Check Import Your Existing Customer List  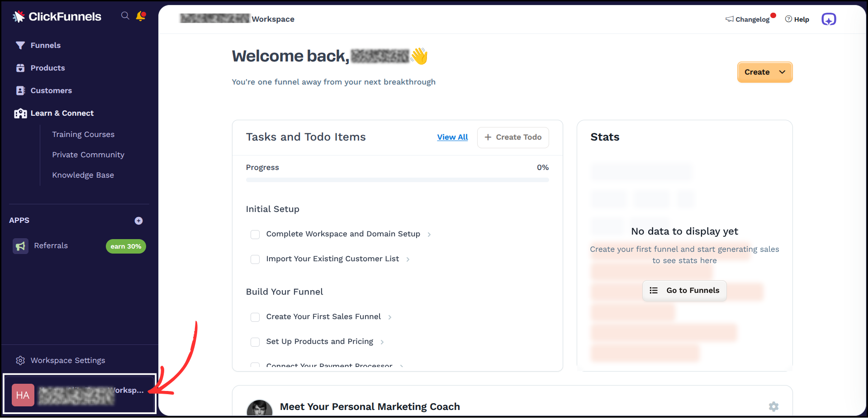[255, 259]
